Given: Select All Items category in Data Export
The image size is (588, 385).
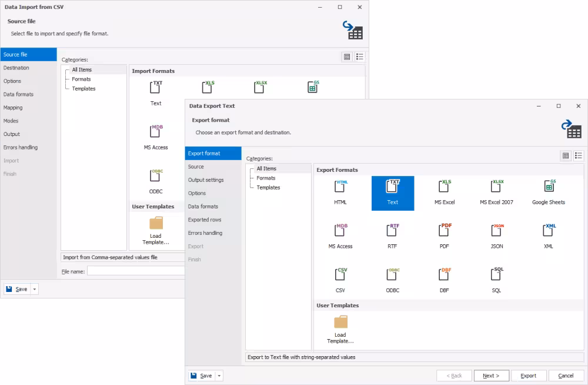Looking at the screenshot, I should (266, 168).
